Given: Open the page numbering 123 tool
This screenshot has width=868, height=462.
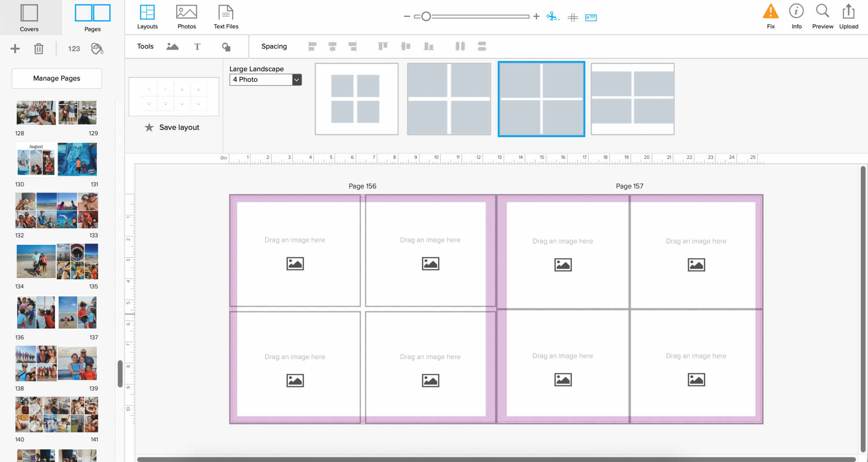Looking at the screenshot, I should click(x=74, y=49).
